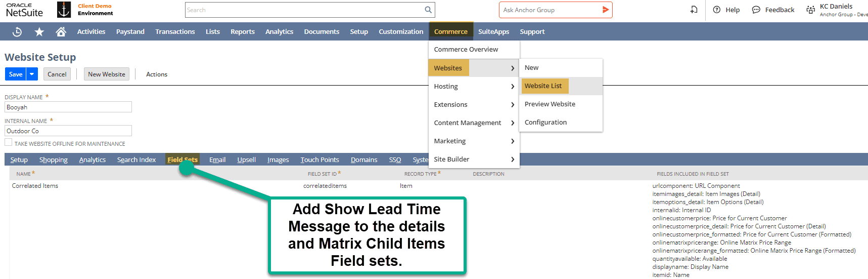Image resolution: width=868 pixels, height=279 pixels.
Task: Click the Name column header
Action: tap(24, 174)
